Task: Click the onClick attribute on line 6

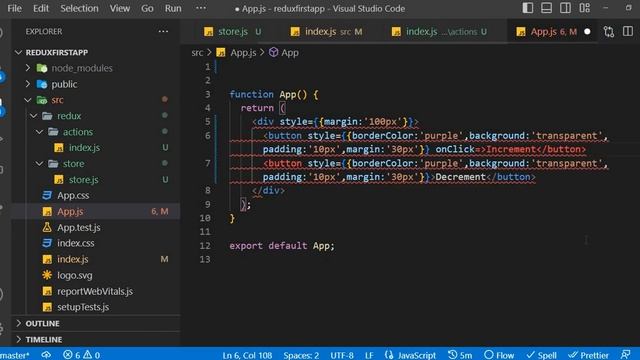Action: point(455,149)
